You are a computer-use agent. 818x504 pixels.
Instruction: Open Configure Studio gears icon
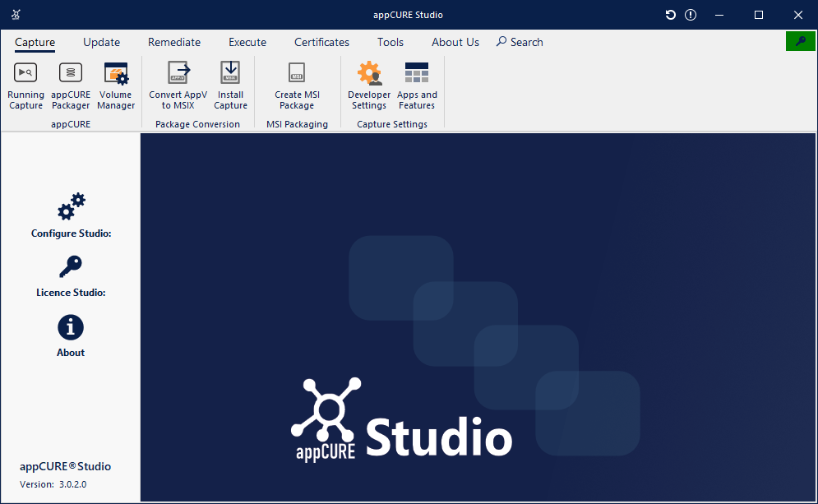pyautogui.click(x=71, y=206)
